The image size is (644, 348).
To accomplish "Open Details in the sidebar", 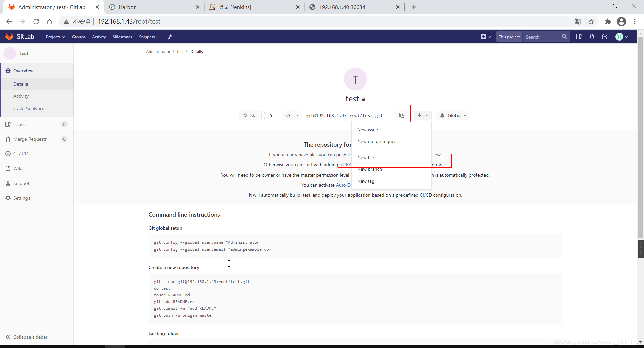I will (x=37, y=84).
